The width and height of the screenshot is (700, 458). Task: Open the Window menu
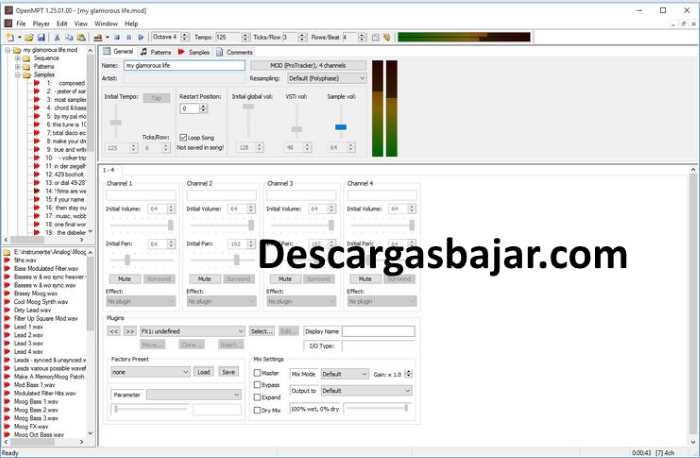[106, 24]
